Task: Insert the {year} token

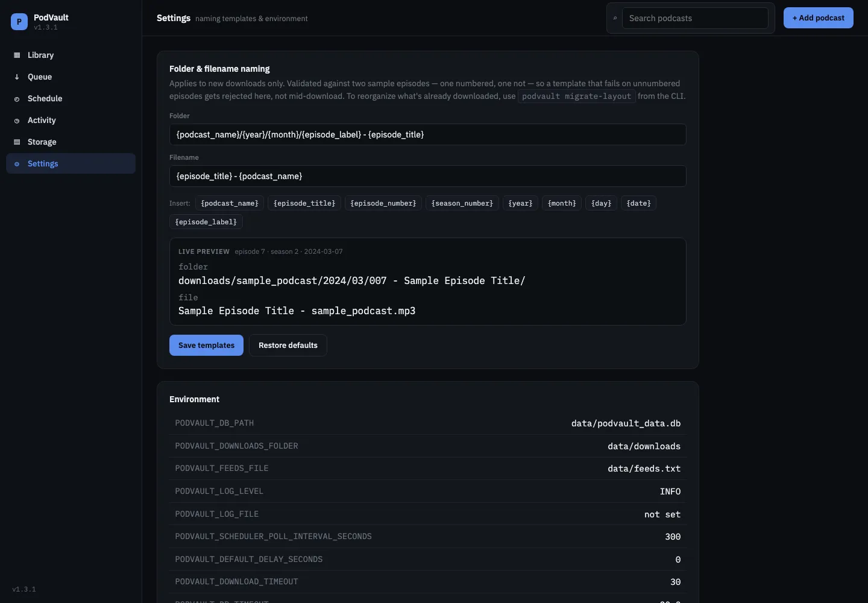Action: (520, 203)
